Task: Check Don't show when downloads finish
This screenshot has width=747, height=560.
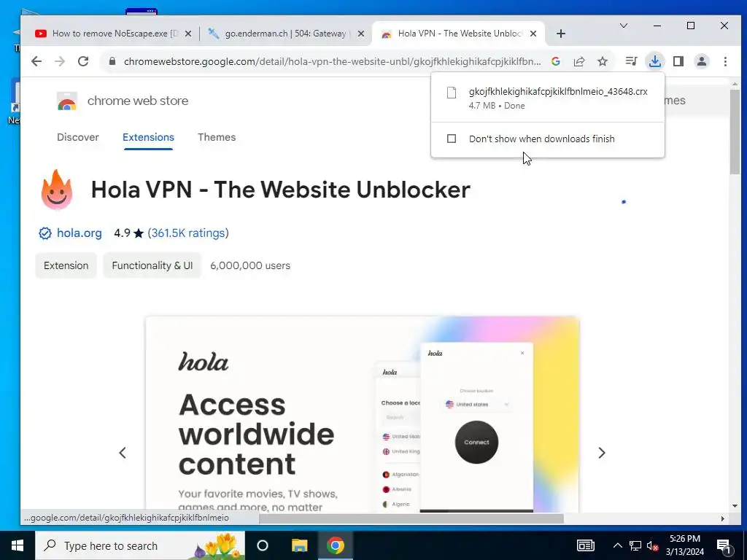Action: 452,139
